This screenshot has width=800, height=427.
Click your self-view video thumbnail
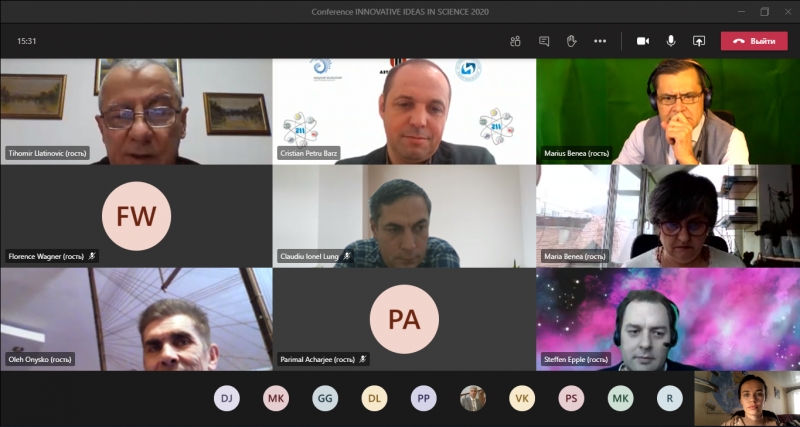747,398
